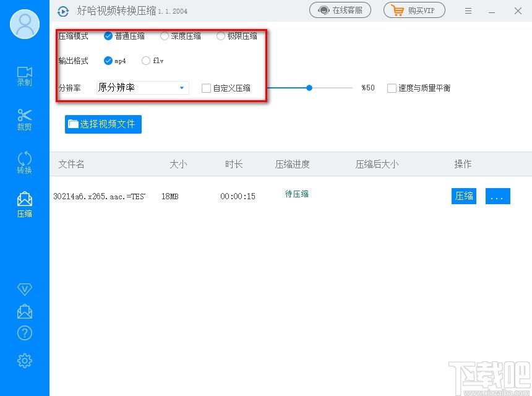Select 普通压缩 compression mode
This screenshot has height=396, width=532.
coord(124,36)
